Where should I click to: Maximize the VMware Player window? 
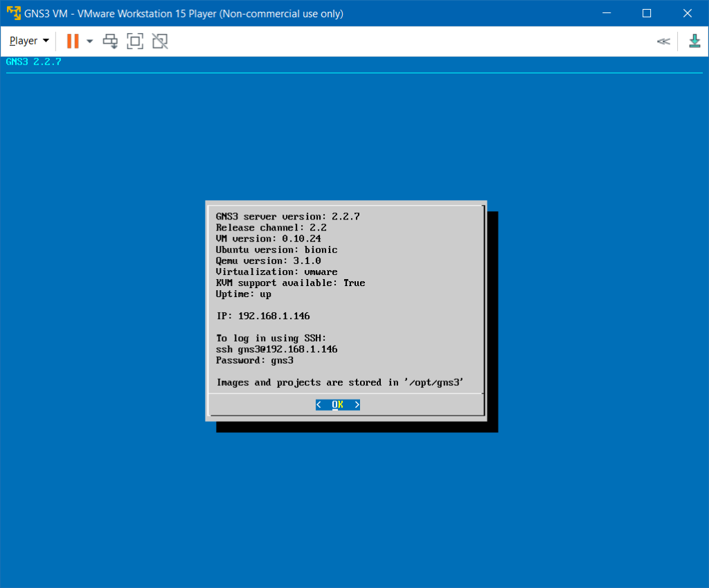coord(647,13)
